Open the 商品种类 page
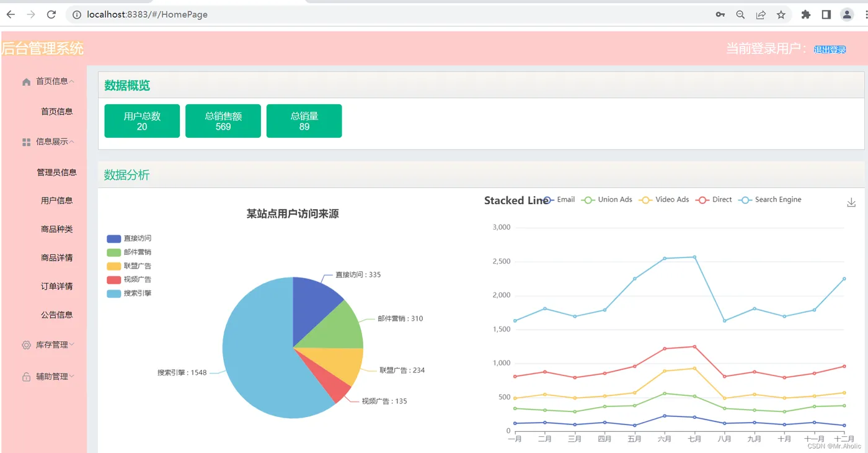 [x=56, y=229]
